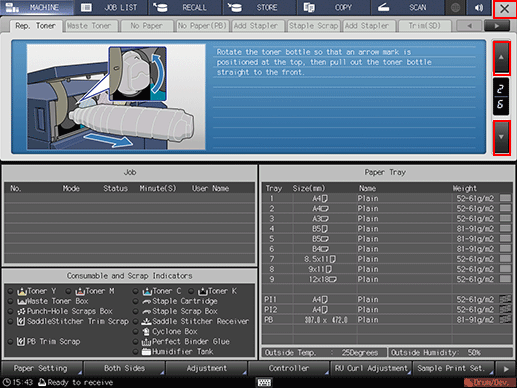Screen dimensions: 517x388
Task: Open the COPY tab
Action: [333, 7]
